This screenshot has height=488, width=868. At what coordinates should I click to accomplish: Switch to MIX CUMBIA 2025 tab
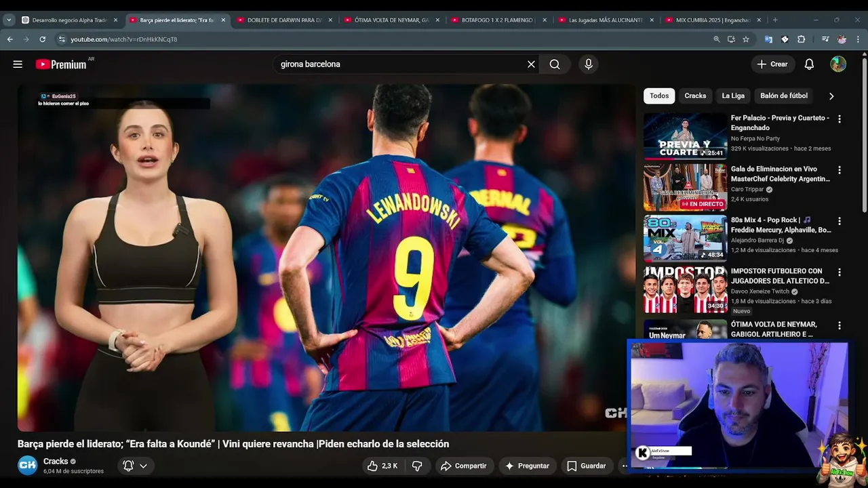[x=713, y=20]
